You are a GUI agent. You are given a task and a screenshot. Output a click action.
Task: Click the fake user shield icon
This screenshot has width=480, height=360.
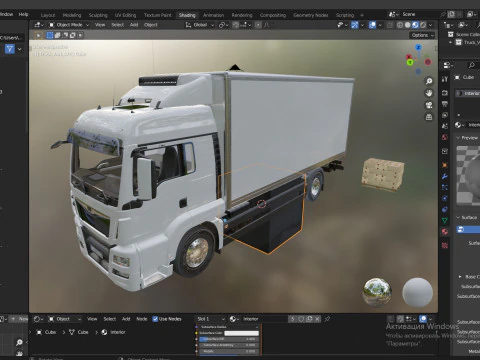coord(301,319)
